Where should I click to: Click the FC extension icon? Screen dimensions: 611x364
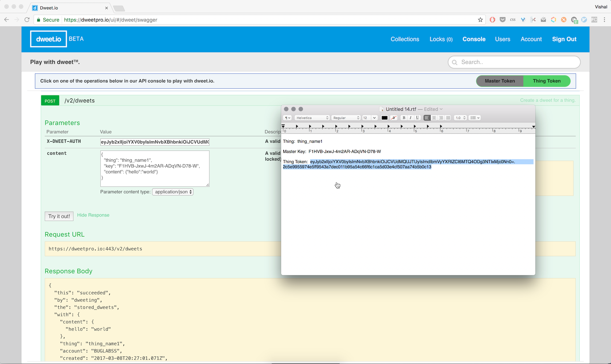tap(594, 20)
